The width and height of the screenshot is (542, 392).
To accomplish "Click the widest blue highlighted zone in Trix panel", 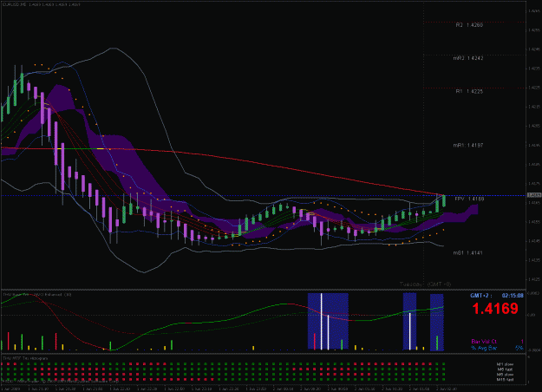I will [x=328, y=322].
